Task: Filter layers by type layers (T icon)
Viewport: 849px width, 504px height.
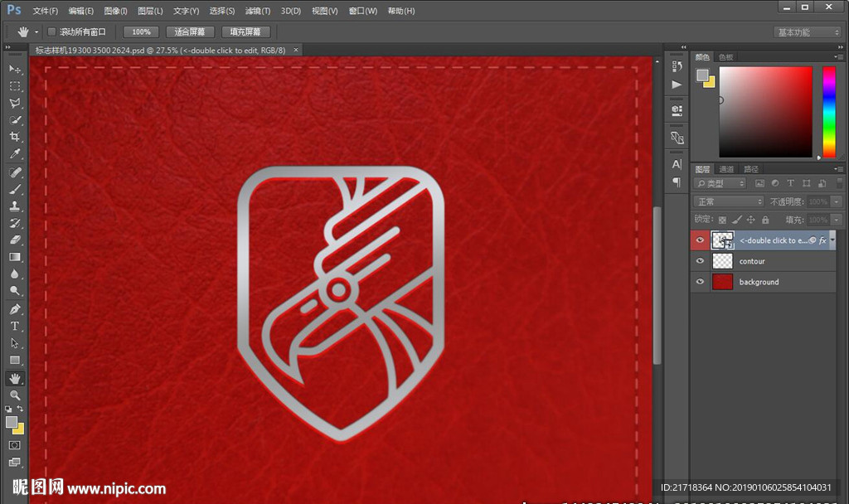Action: (x=790, y=183)
